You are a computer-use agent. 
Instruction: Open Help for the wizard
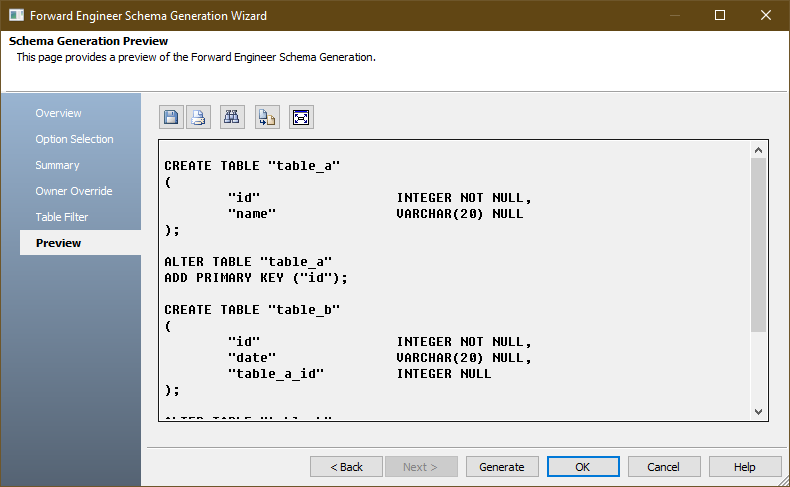(x=745, y=467)
